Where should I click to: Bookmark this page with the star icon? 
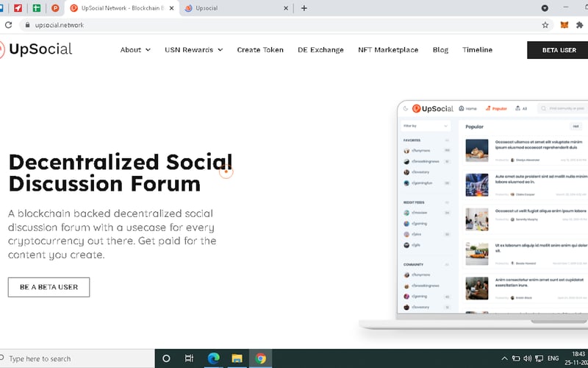pyautogui.click(x=545, y=25)
